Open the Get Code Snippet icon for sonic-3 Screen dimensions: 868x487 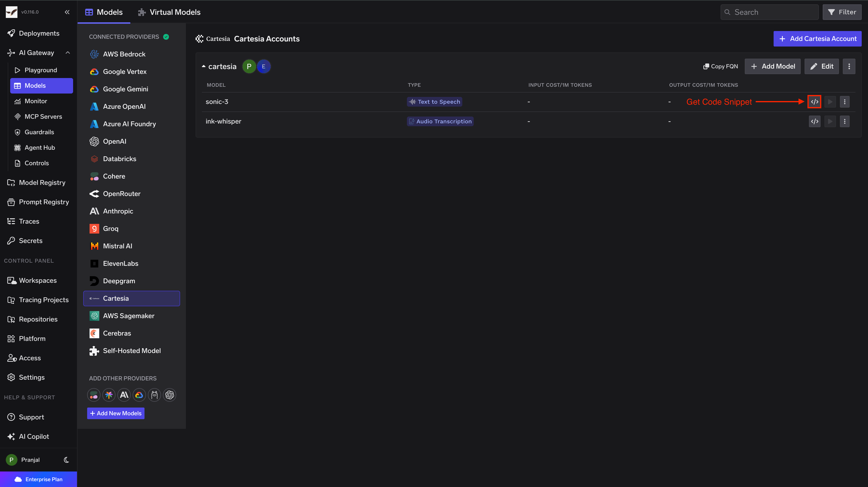pyautogui.click(x=815, y=102)
